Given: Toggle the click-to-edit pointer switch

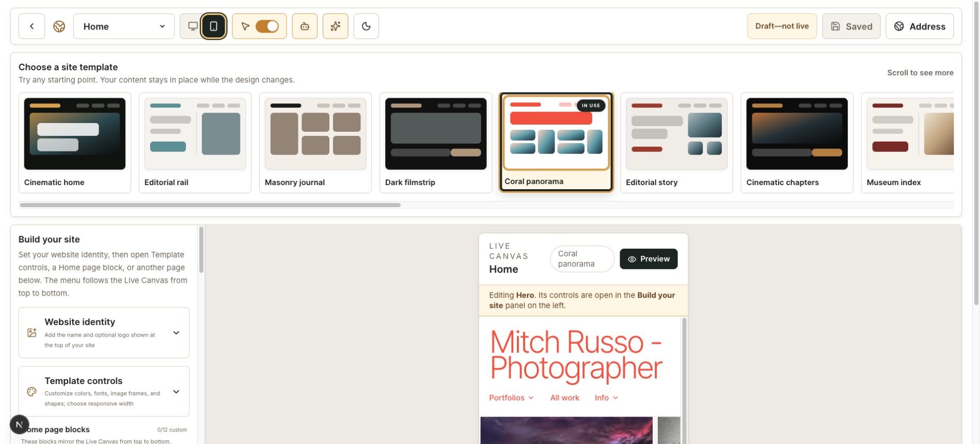Looking at the screenshot, I should [x=267, y=26].
